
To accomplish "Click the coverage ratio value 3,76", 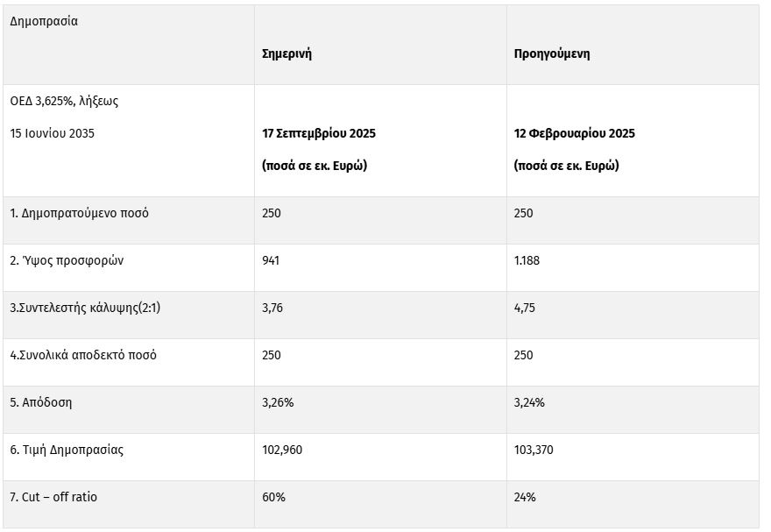I will point(272,308).
